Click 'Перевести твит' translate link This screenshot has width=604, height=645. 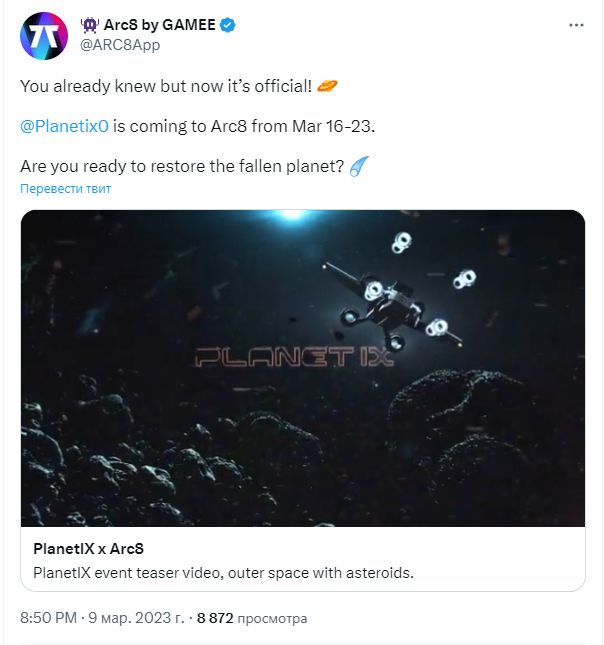click(x=65, y=189)
